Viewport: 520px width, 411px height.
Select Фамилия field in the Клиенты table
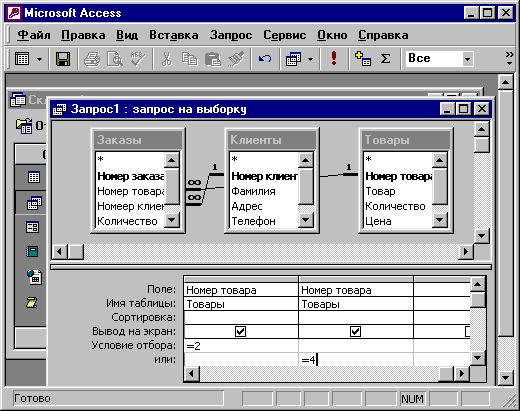coord(253,191)
